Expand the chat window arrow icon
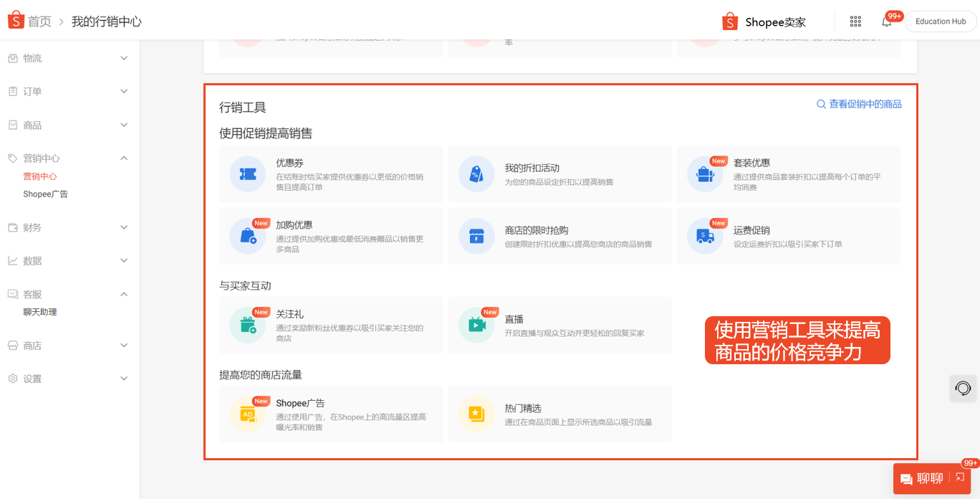This screenshot has height=499, width=980. pyautogui.click(x=960, y=477)
